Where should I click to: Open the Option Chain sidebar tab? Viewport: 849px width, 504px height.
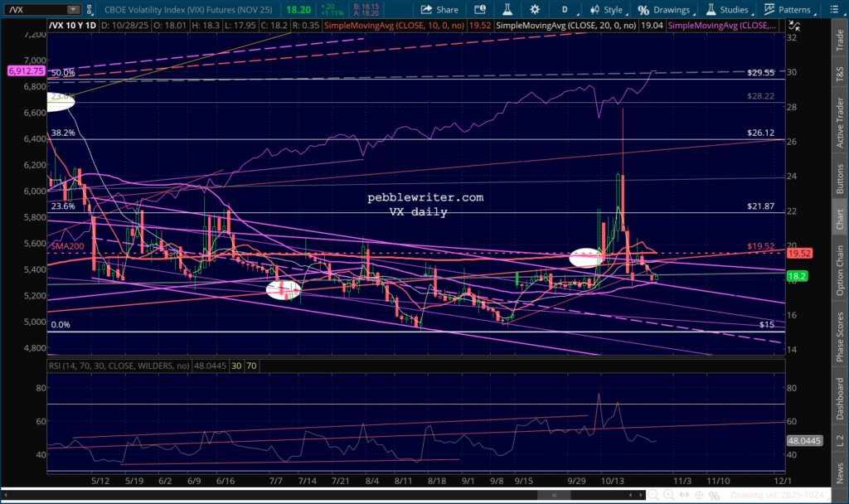pyautogui.click(x=840, y=270)
